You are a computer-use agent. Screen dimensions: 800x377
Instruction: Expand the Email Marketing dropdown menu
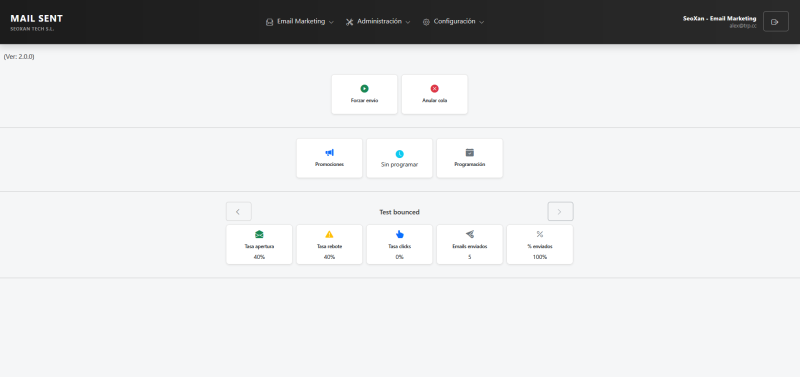(299, 22)
